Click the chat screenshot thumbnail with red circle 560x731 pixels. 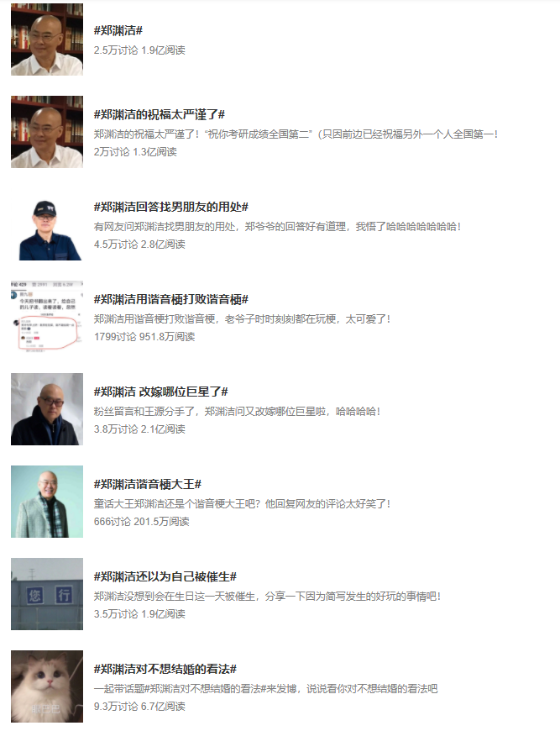pos(47,317)
